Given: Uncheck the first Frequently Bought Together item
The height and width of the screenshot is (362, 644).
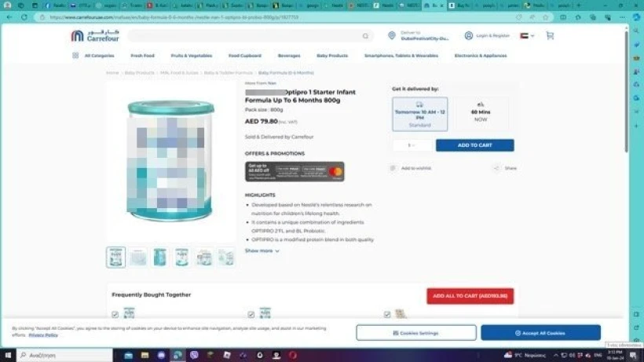Looking at the screenshot, I should click(x=115, y=315).
